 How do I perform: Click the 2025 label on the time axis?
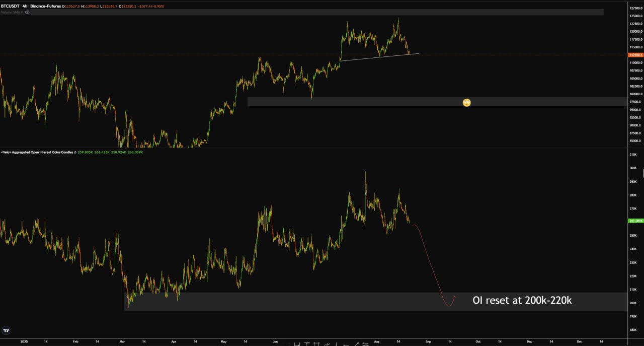tap(24, 341)
